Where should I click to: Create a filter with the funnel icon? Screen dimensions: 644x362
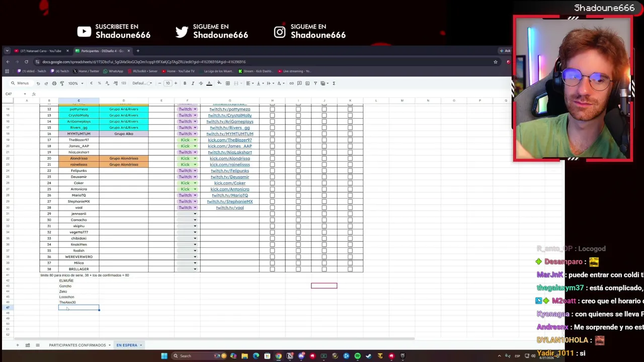(x=315, y=83)
